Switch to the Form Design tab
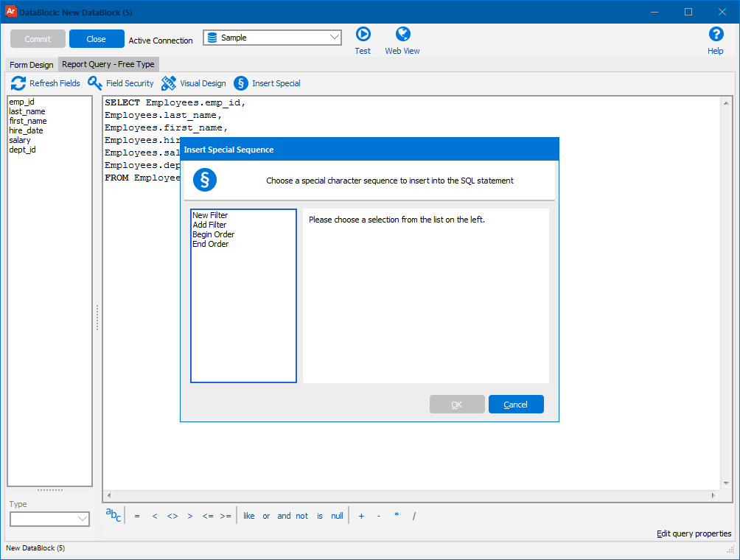The height and width of the screenshot is (560, 740). 32,65
